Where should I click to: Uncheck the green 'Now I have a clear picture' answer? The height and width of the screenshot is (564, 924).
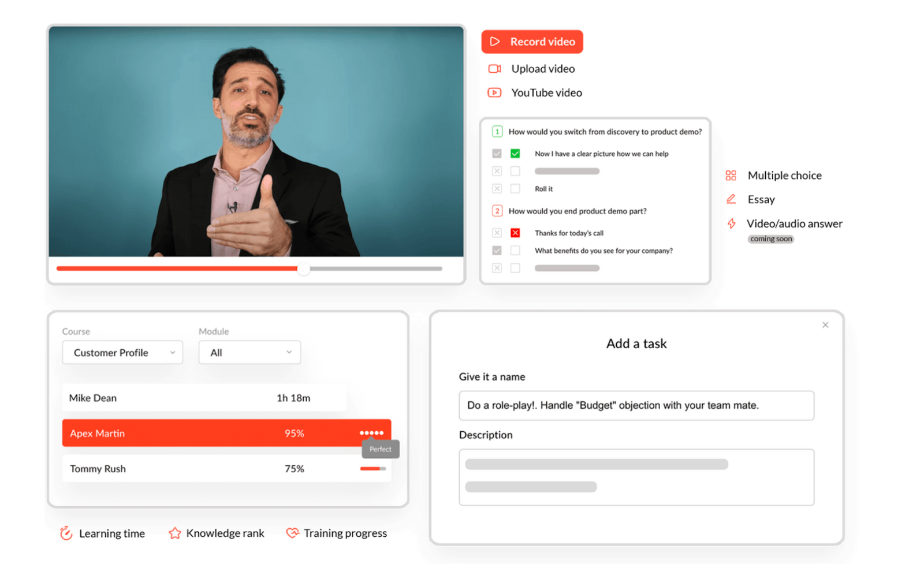(516, 154)
